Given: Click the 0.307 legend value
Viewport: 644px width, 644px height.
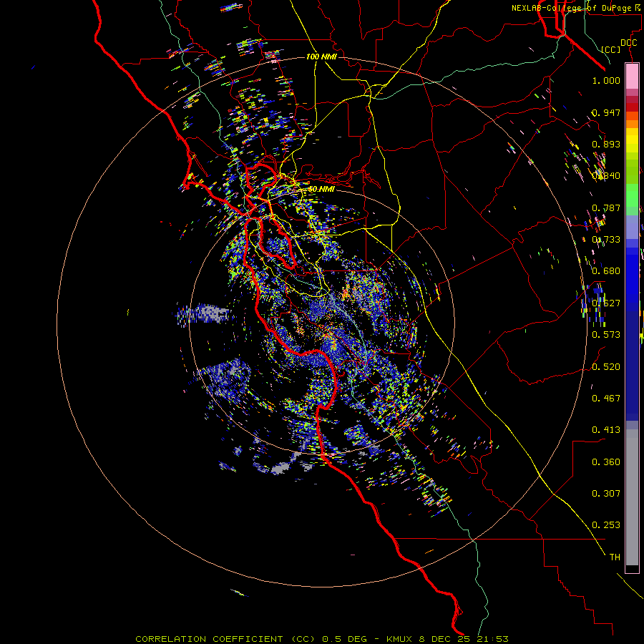Looking at the screenshot, I should (606, 494).
